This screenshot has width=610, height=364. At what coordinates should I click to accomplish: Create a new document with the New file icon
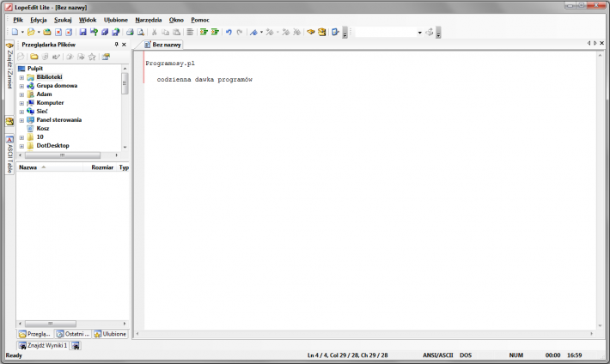tap(15, 33)
